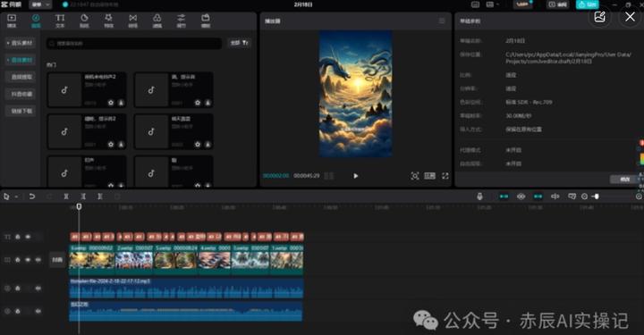Download the first sound effect

click(x=121, y=103)
